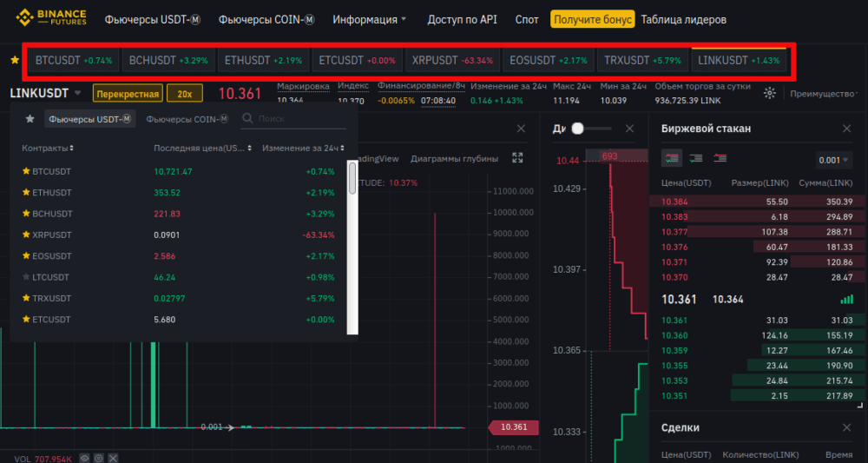868x463 pixels.
Task: Toggle VOL indicator visibility eye icon
Action: pos(84,458)
